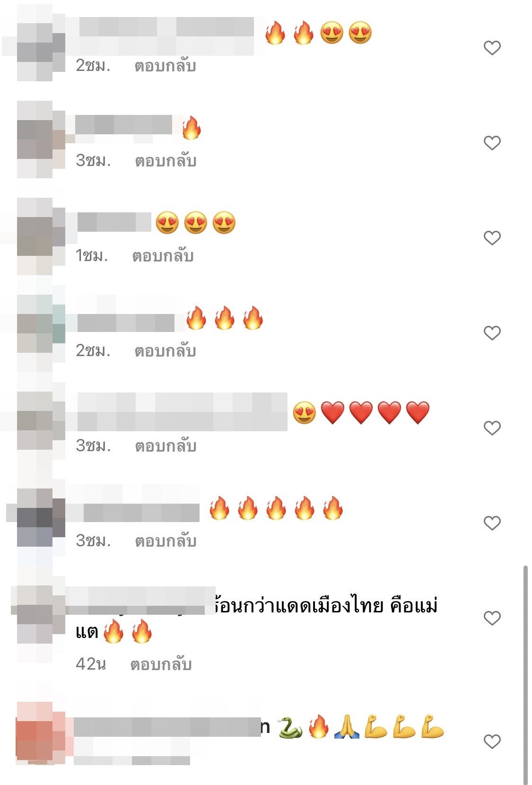Reply to the three fire emoji comment
This screenshot has width=532, height=785.
pos(165,351)
